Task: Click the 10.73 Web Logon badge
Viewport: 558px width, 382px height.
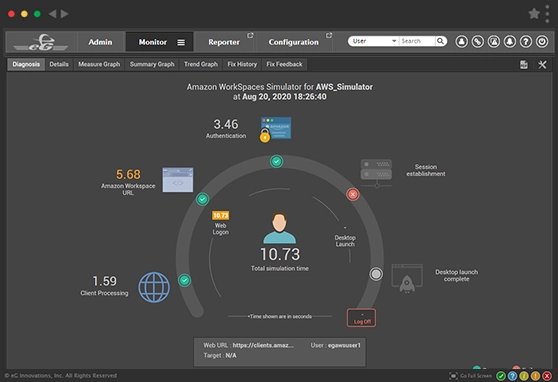Action: tap(221, 215)
